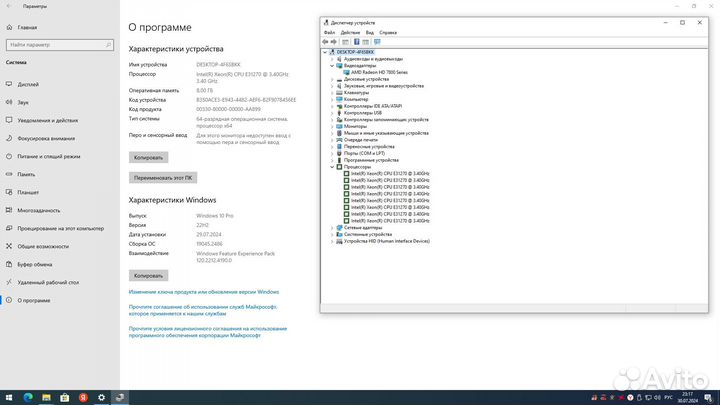Click the Найти параметр search field
Viewport: 720px width, 405px height.
point(59,45)
